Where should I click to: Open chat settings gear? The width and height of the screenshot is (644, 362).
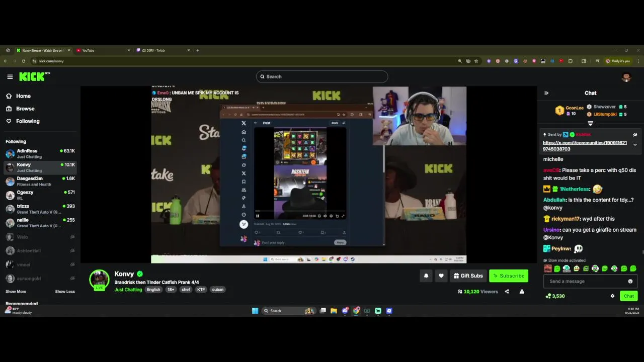click(x=612, y=296)
